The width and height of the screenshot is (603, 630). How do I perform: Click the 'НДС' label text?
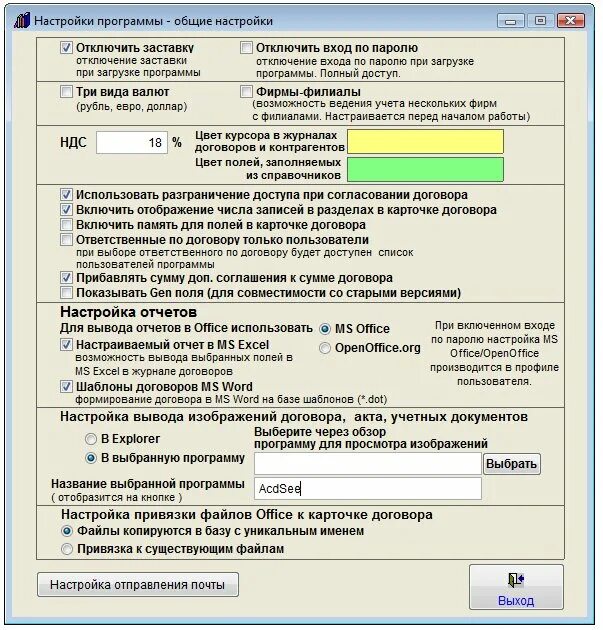click(73, 142)
